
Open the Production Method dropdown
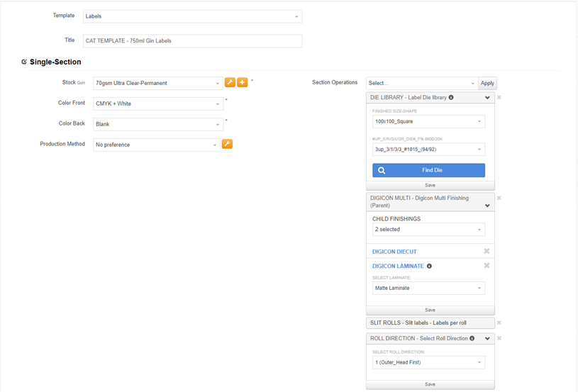[157, 145]
